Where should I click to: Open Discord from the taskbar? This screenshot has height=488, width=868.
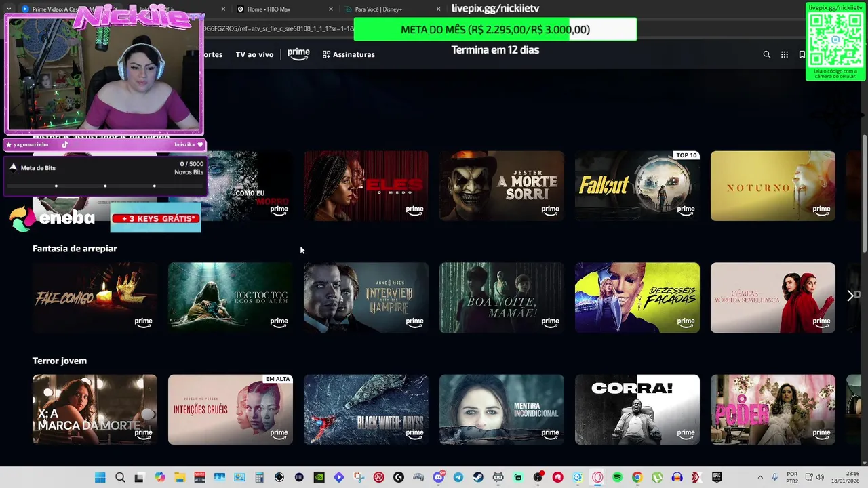438,477
